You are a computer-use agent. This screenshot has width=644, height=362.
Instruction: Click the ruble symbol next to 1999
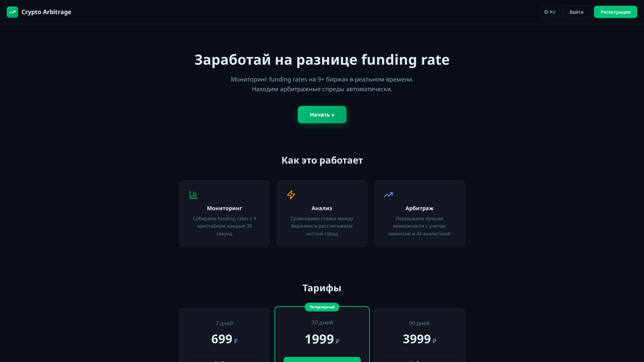pyautogui.click(x=337, y=341)
